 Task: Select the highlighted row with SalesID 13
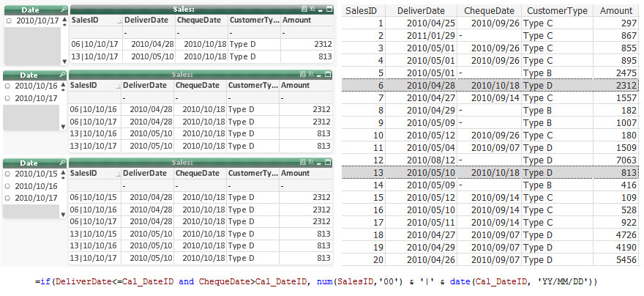[x=490, y=173]
